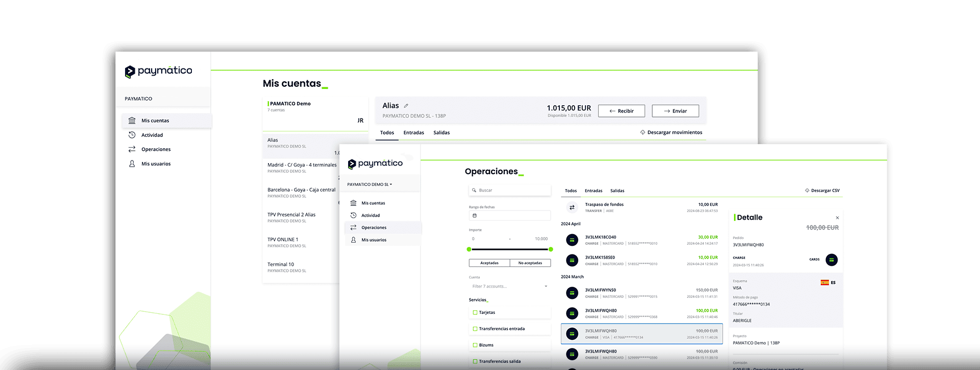Screen dimensions: 980x370
Task: Click Descargar movimientos link
Action: pos(671,132)
